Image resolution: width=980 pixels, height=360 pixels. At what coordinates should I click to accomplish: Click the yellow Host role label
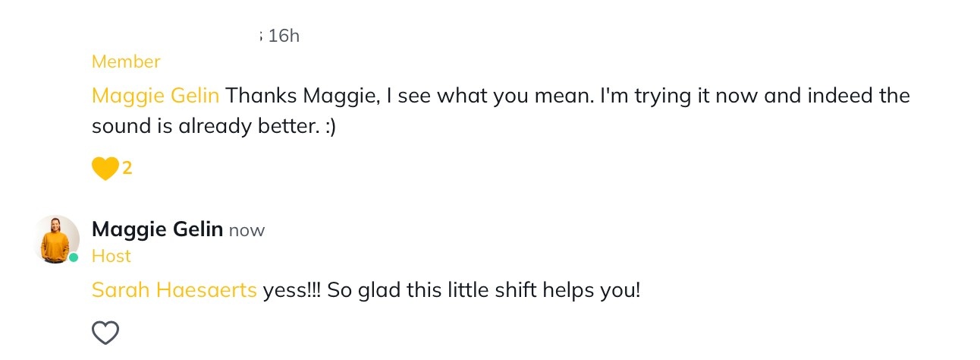coord(112,256)
